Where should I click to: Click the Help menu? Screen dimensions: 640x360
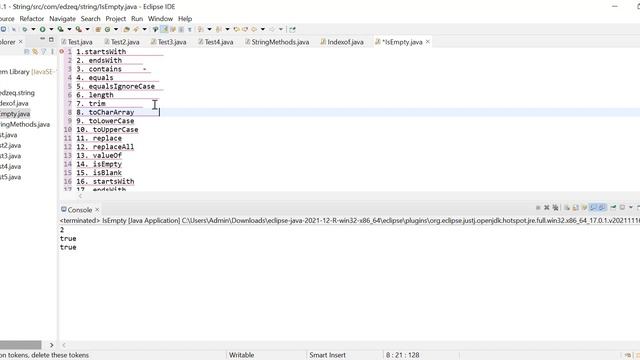click(185, 19)
